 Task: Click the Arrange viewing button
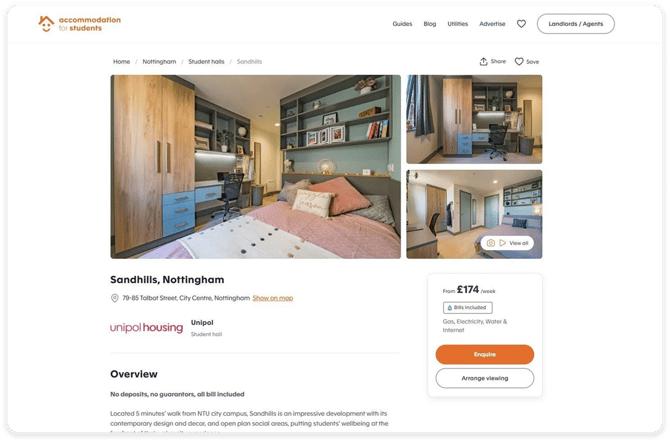click(x=485, y=378)
